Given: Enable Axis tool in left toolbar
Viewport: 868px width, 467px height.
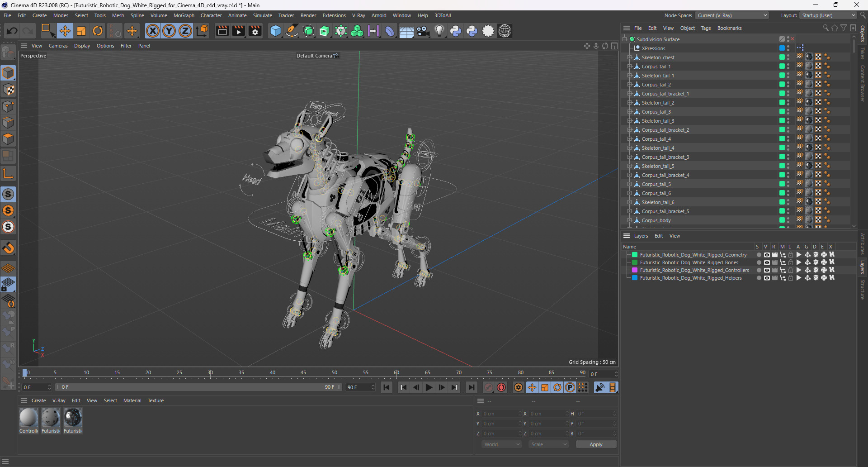Looking at the screenshot, I should pos(8,173).
